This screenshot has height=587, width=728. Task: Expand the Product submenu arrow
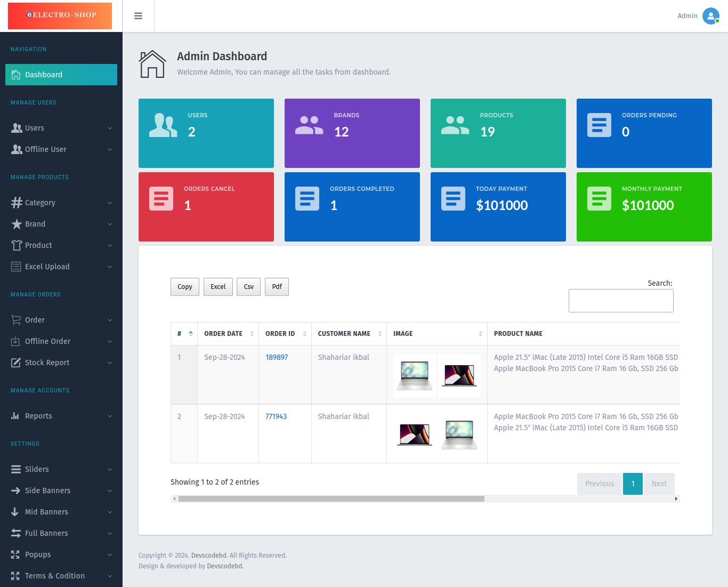[110, 245]
